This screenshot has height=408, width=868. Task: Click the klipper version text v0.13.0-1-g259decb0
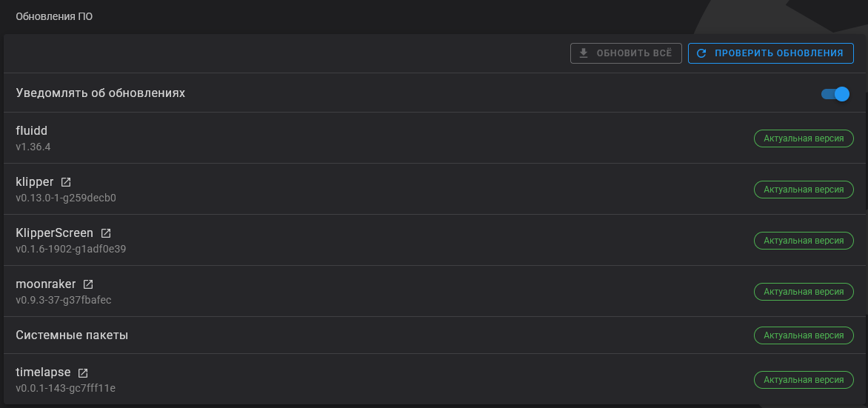click(x=66, y=198)
